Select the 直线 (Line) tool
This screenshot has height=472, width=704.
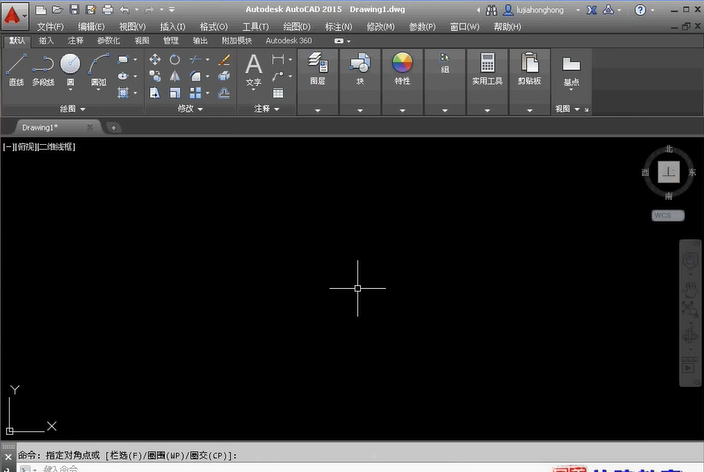(16, 69)
